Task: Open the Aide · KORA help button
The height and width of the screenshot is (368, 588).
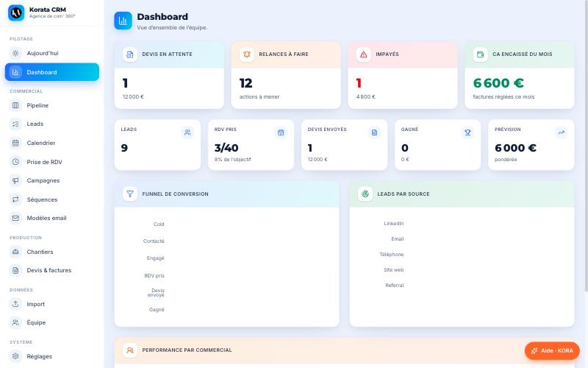Action: point(552,351)
